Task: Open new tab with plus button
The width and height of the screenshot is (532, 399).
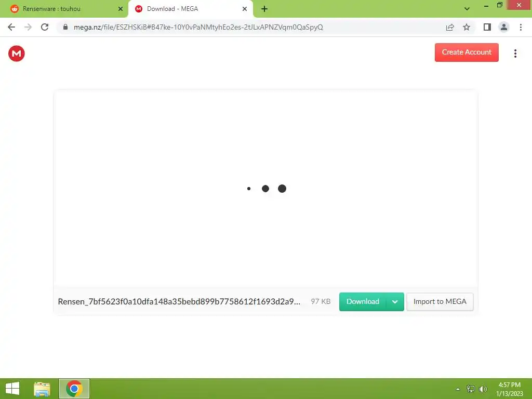Action: click(264, 9)
